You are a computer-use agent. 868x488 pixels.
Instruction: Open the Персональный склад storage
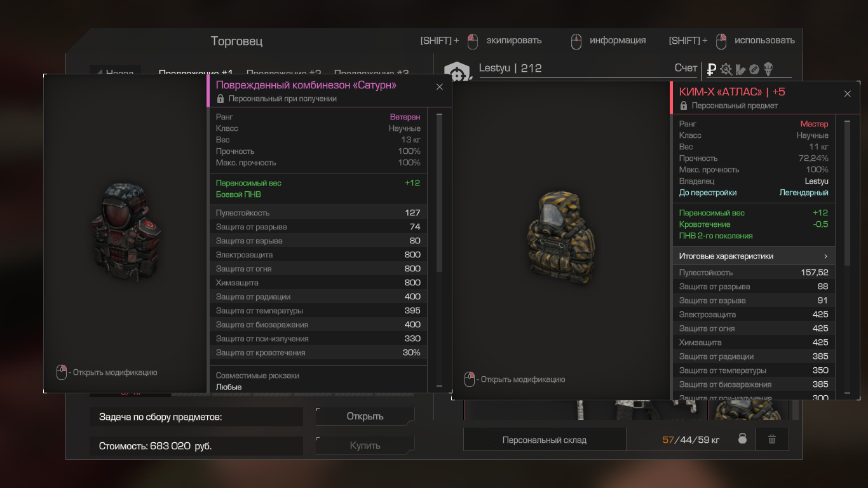click(545, 440)
